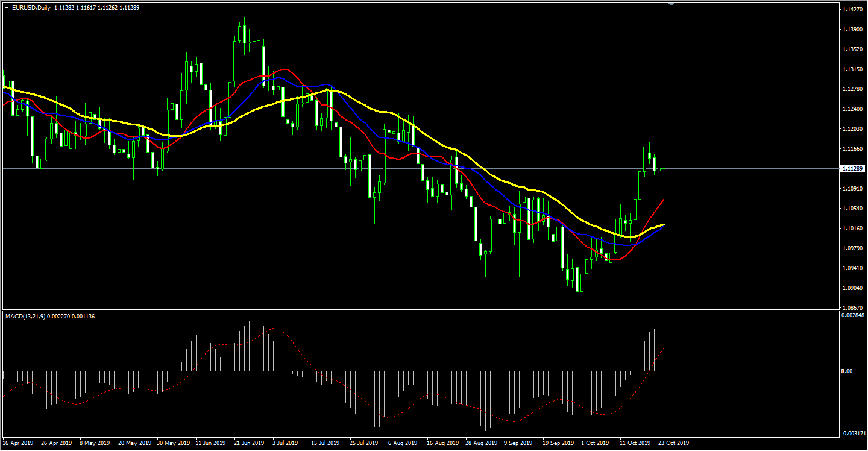868x451 pixels.
Task: Click the -0.003171 MACD scale value
Action: click(852, 433)
